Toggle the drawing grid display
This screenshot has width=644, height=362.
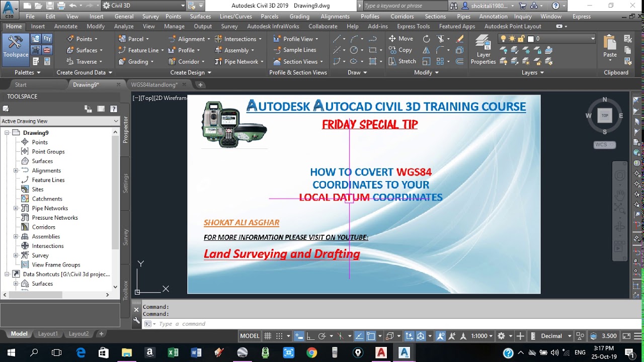(x=268, y=336)
